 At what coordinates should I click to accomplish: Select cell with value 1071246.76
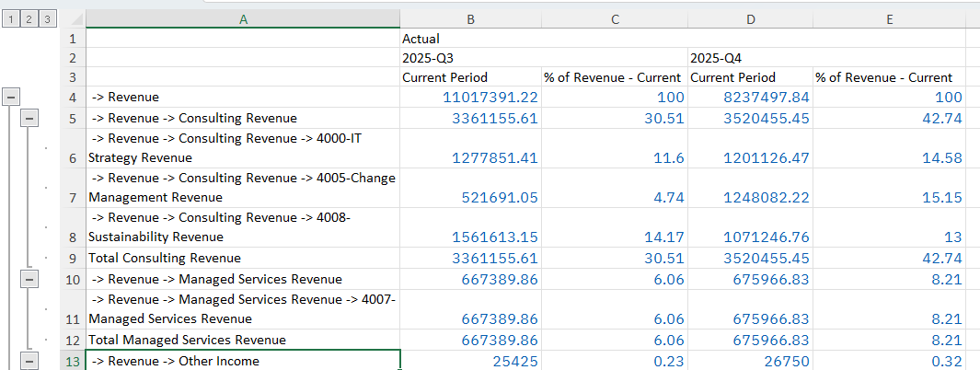[750, 227]
